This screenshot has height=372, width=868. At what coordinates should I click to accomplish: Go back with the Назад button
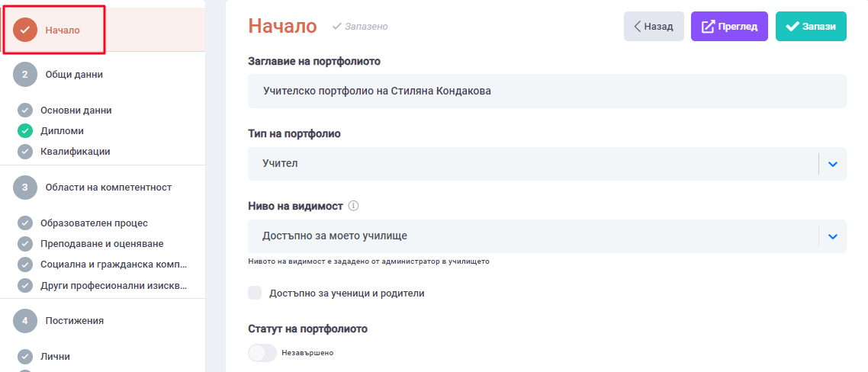[654, 27]
